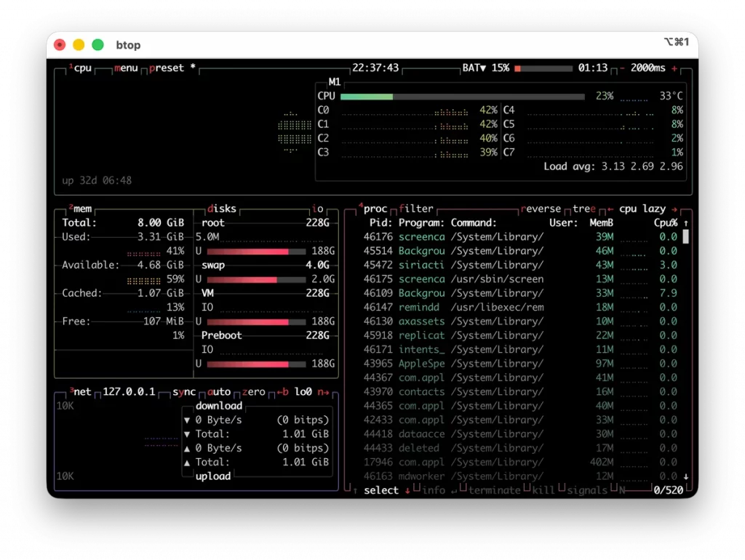
Task: Click the battery level meter bar
Action: pos(543,68)
